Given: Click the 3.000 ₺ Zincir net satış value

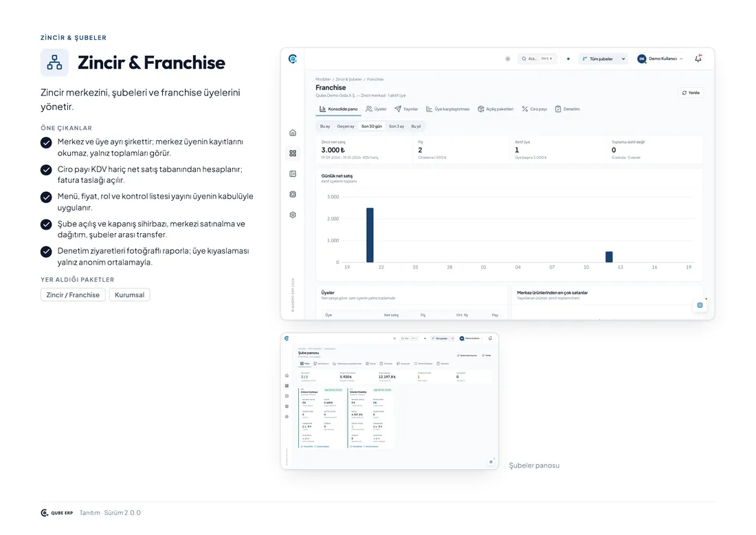Looking at the screenshot, I should click(333, 150).
